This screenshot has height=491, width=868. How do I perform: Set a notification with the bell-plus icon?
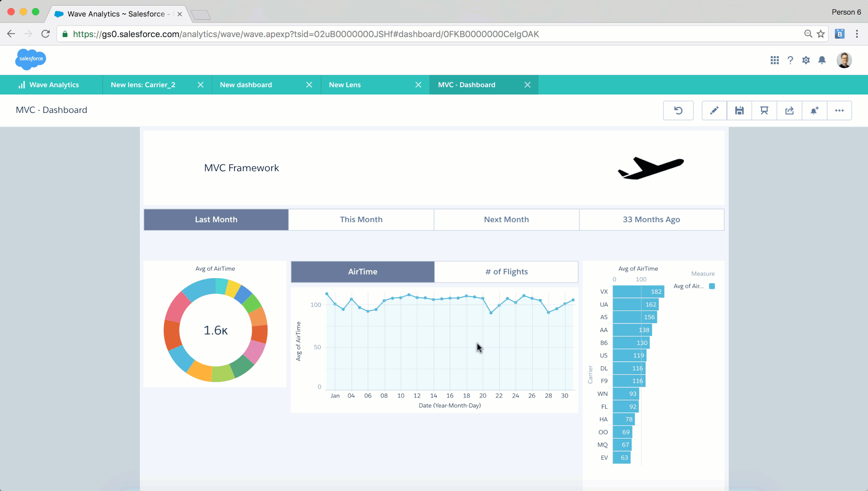click(814, 111)
